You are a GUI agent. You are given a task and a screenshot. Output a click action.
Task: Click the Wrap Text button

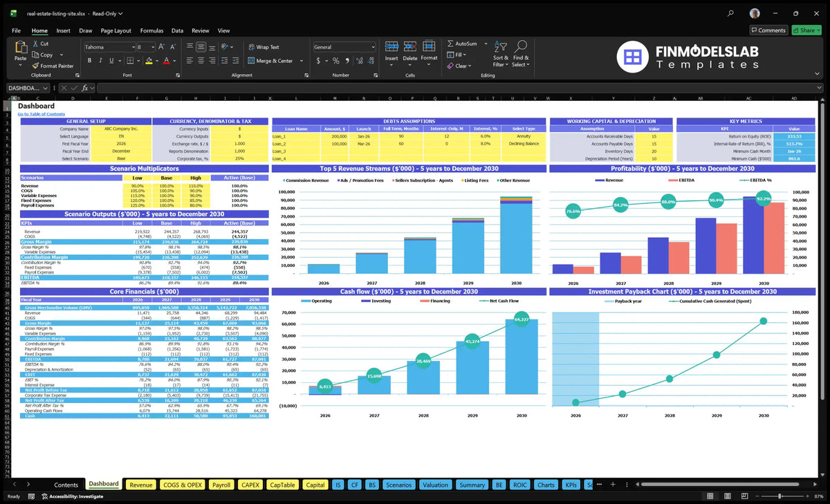(x=264, y=47)
